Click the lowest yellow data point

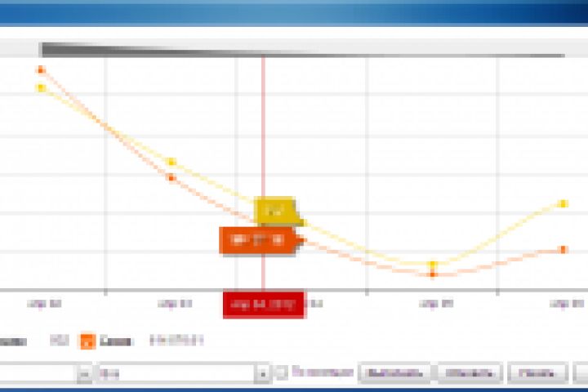point(433,265)
